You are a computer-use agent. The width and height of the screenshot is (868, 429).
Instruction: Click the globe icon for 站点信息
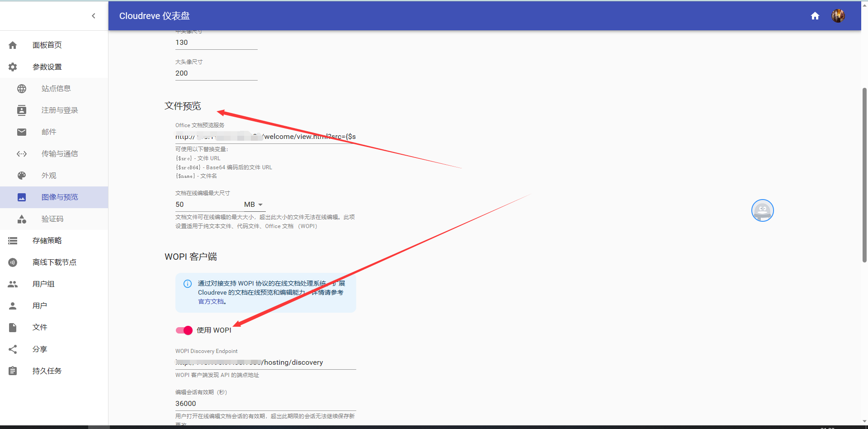pos(22,89)
